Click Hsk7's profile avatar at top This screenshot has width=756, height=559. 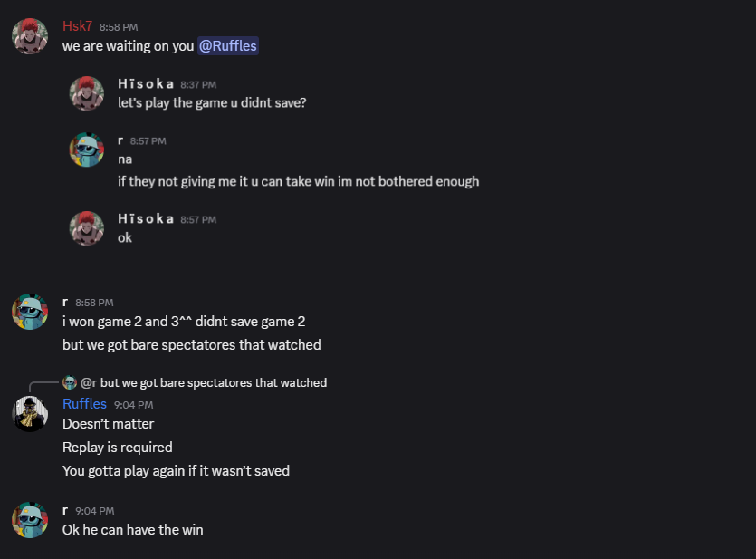[x=30, y=36]
